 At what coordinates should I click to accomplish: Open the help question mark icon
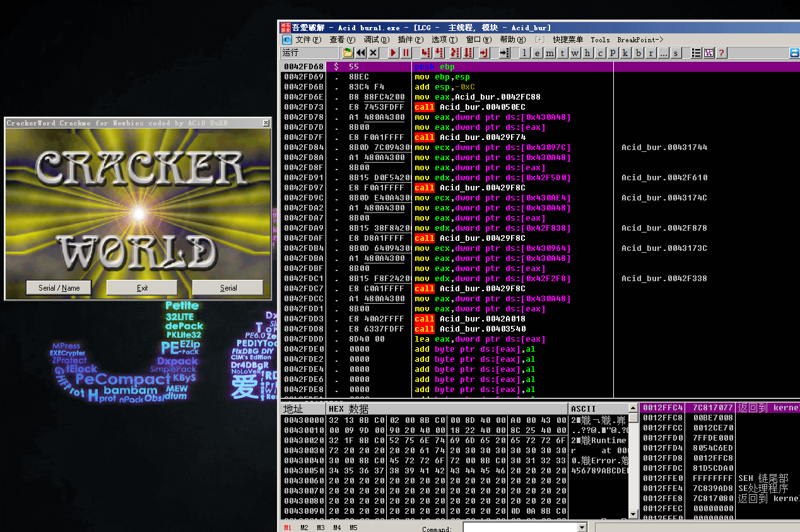(x=721, y=53)
